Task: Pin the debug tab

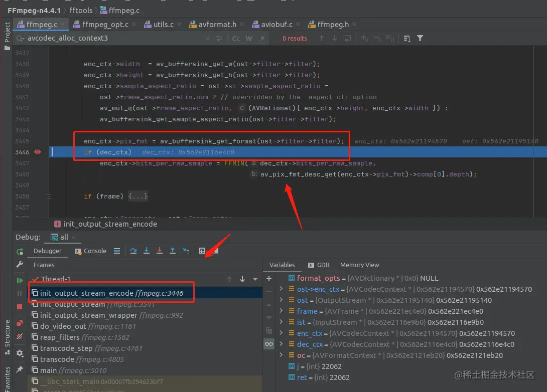Action: coord(20,369)
